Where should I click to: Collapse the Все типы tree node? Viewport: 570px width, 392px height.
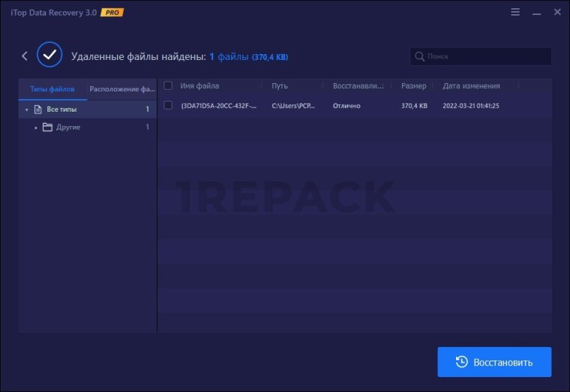point(27,109)
